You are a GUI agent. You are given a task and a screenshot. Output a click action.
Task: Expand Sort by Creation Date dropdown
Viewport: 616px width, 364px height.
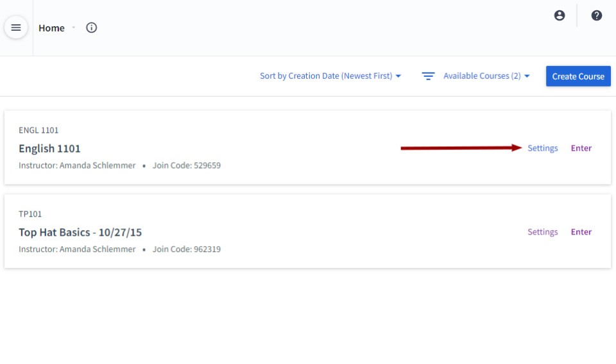(x=330, y=76)
